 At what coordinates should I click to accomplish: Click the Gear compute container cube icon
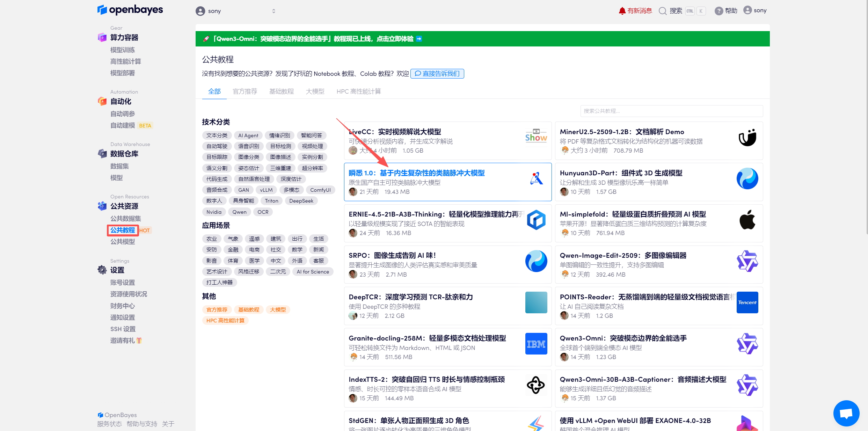pos(102,37)
